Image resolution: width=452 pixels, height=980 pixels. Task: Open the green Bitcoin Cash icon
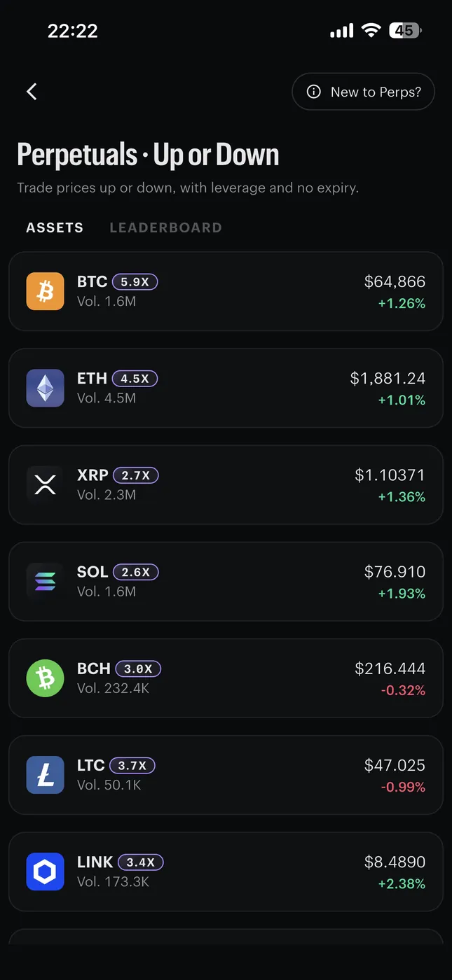coord(45,678)
